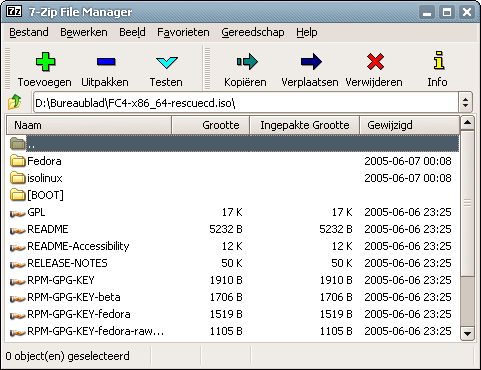Click the Verwijderen red X icon
Viewport: 481px width, 370px height.
375,62
